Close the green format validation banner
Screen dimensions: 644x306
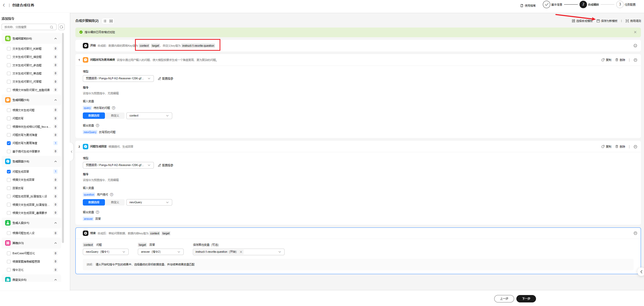click(635, 32)
